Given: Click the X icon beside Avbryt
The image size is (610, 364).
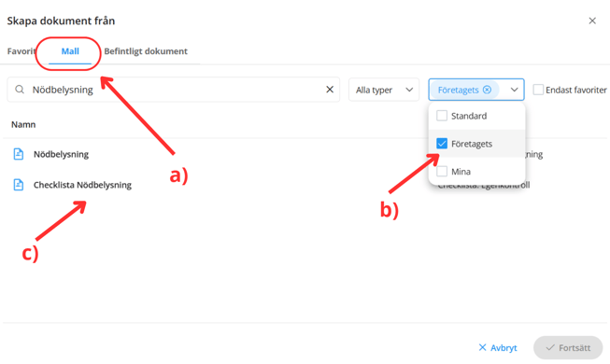Looking at the screenshot, I should [x=482, y=347].
